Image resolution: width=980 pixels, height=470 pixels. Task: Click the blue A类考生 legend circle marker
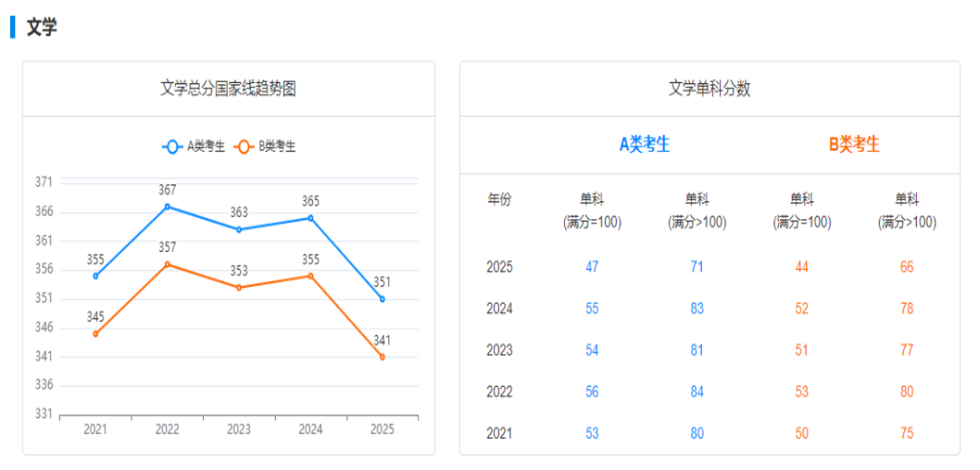(171, 147)
